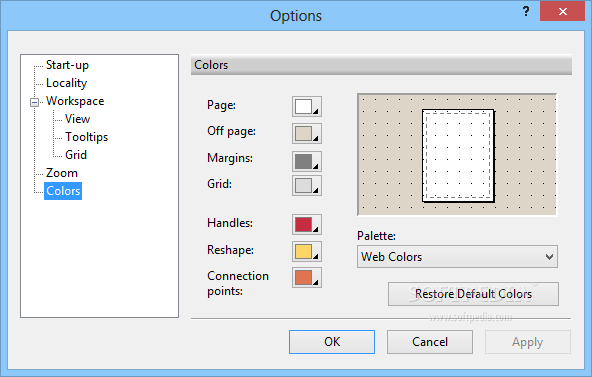Viewport: 592px width, 377px height.
Task: Pick a new Margins color
Action: click(307, 161)
